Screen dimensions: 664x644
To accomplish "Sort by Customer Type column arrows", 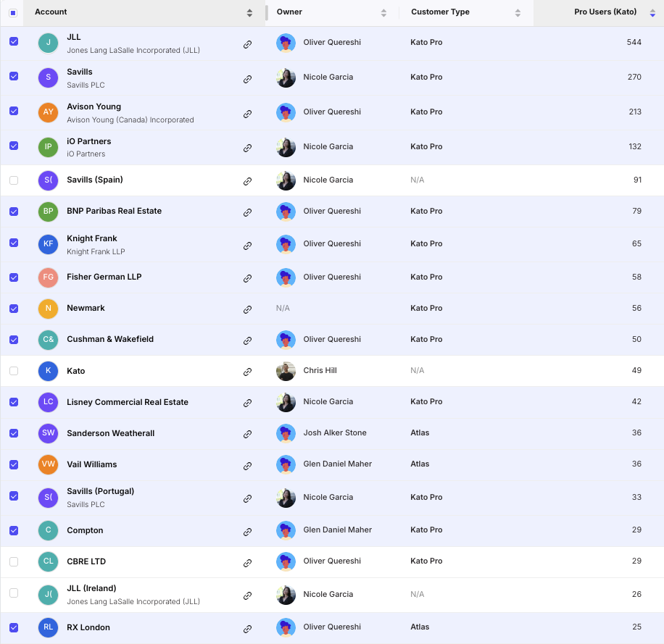I will coord(518,13).
